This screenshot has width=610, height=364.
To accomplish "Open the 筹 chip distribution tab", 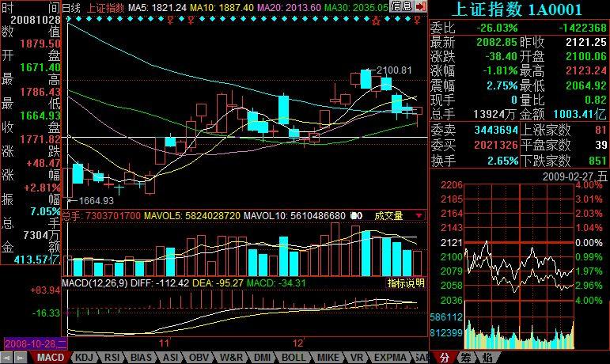I will tap(466, 358).
